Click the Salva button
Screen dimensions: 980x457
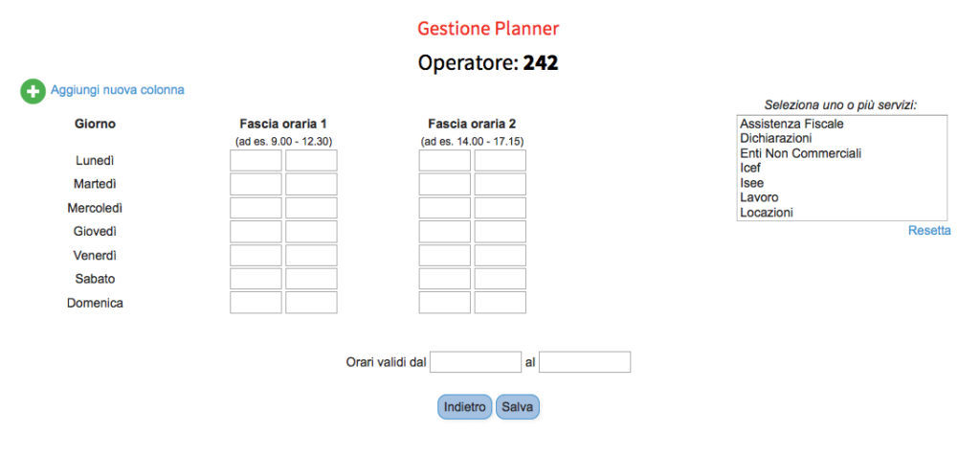[518, 407]
